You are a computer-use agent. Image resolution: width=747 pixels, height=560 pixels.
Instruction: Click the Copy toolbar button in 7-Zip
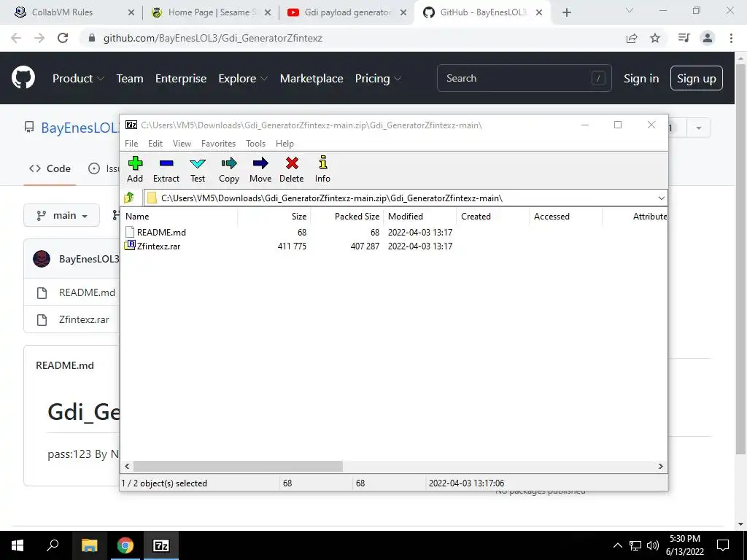pyautogui.click(x=228, y=169)
